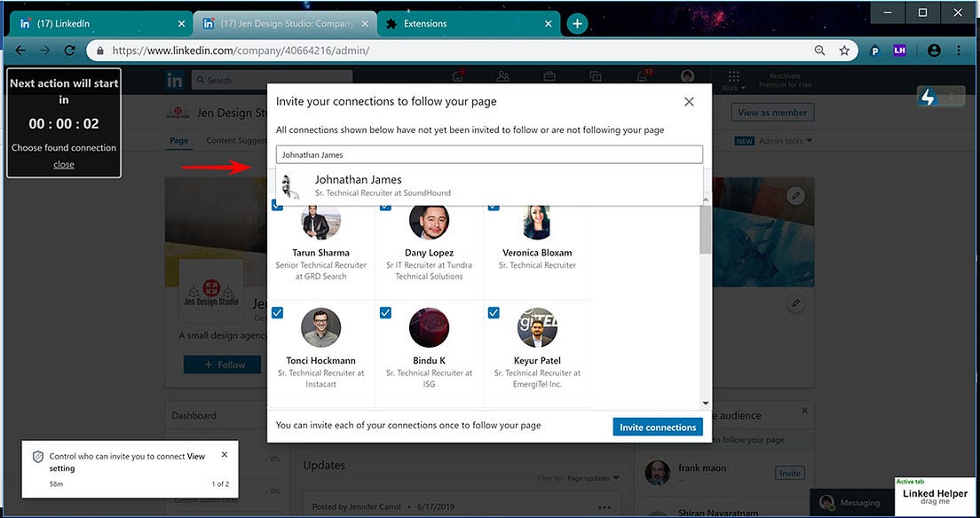Viewport: 980px width, 518px height.
Task: Click the address bar URL
Action: (241, 51)
